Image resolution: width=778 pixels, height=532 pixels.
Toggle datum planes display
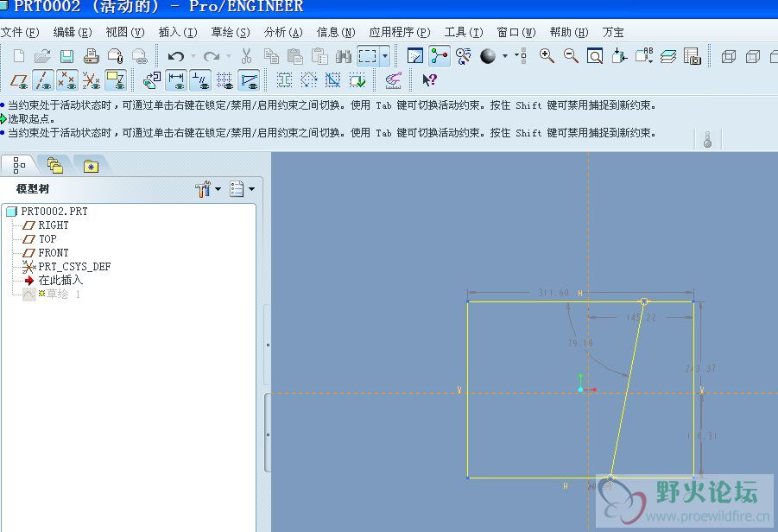coord(19,80)
